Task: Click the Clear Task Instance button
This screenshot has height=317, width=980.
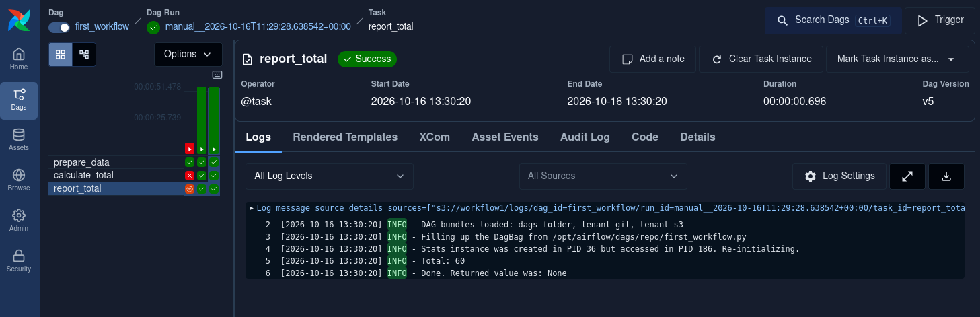Action: pyautogui.click(x=761, y=59)
